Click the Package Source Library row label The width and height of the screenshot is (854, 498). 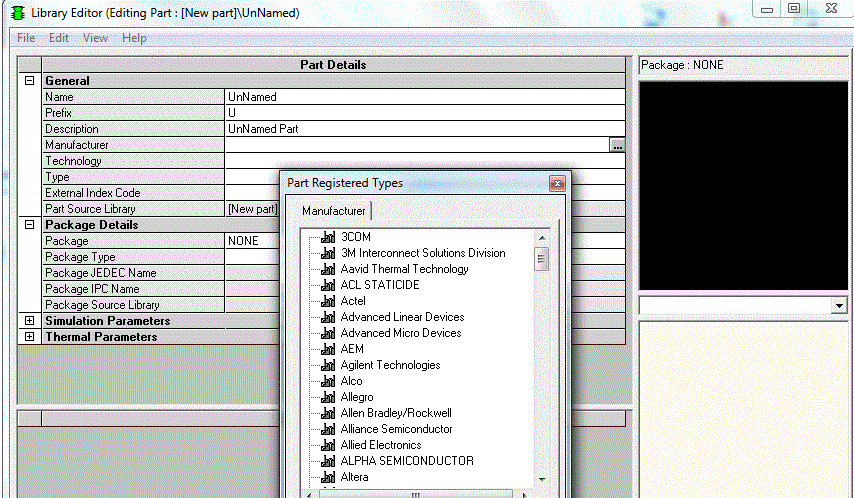click(102, 305)
